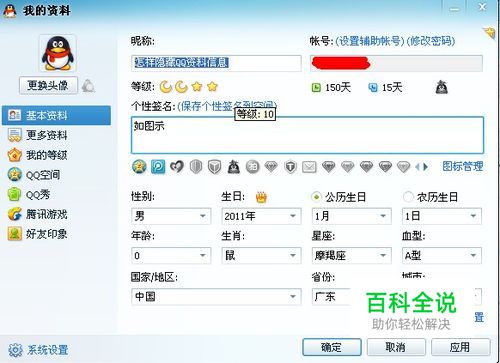This screenshot has width=500, height=363.
Task: Select the 公历生日 radio button
Action: [x=316, y=197]
